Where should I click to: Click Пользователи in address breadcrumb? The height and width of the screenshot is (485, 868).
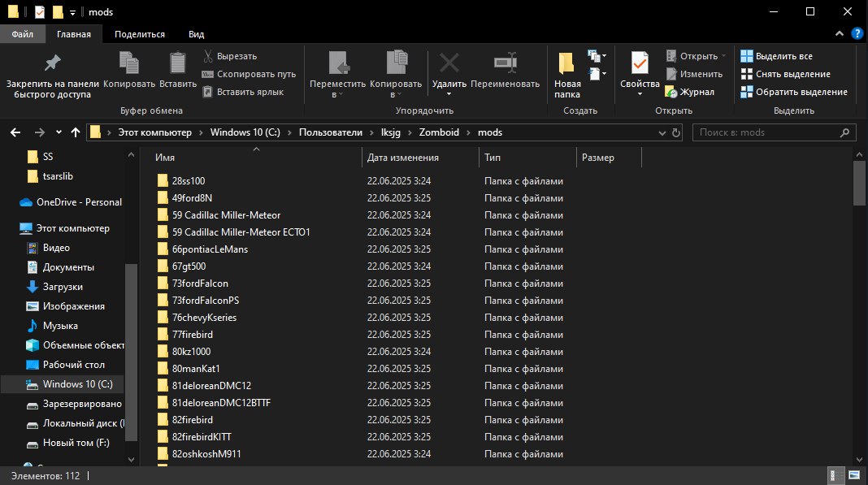331,132
